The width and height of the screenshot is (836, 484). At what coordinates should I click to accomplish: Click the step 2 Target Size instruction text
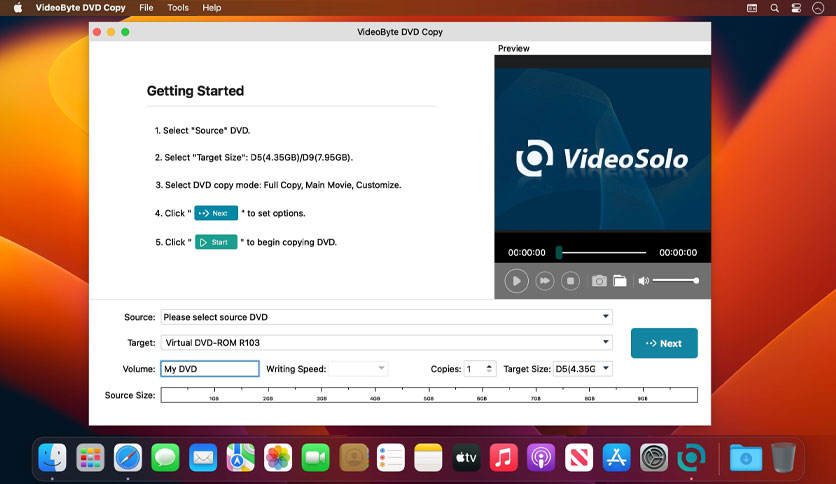pyautogui.click(x=254, y=157)
